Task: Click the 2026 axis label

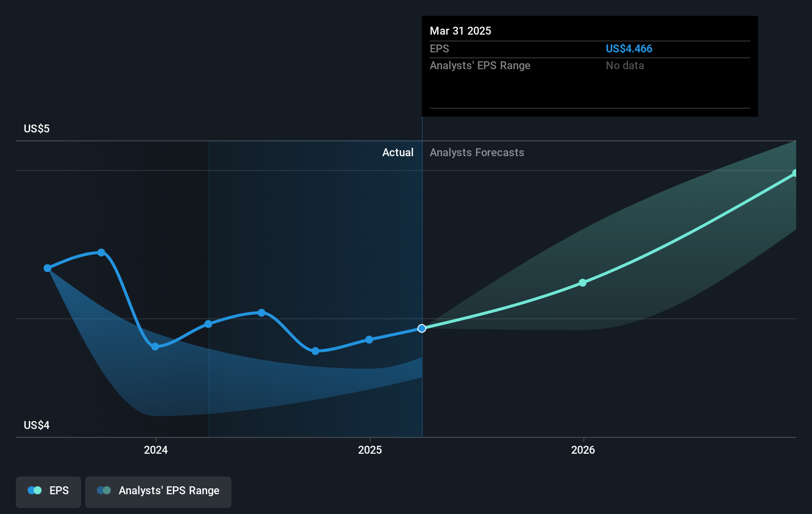Action: pos(583,450)
